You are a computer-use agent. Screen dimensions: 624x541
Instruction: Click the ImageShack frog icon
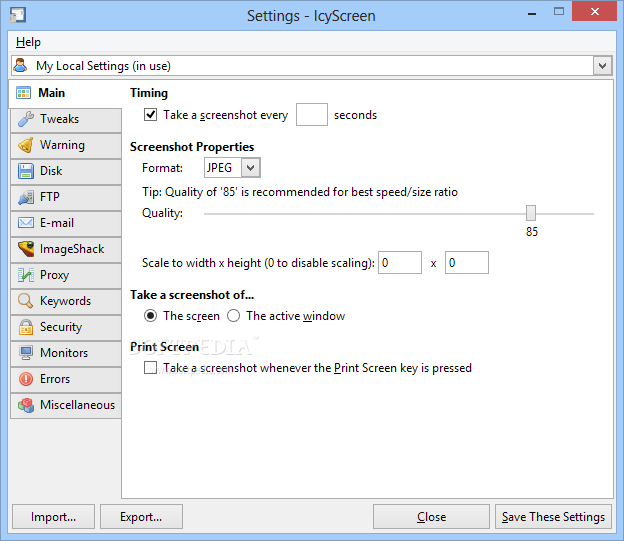point(26,249)
